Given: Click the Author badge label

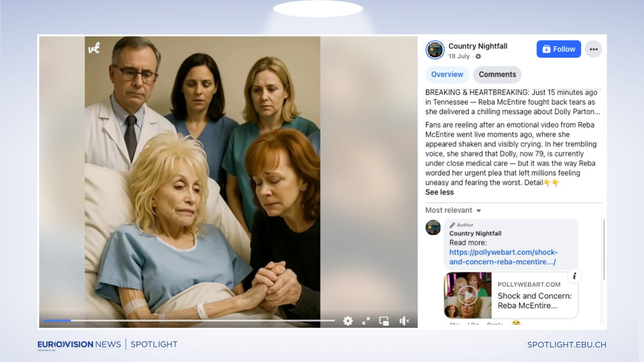Looking at the screenshot, I should tap(461, 225).
